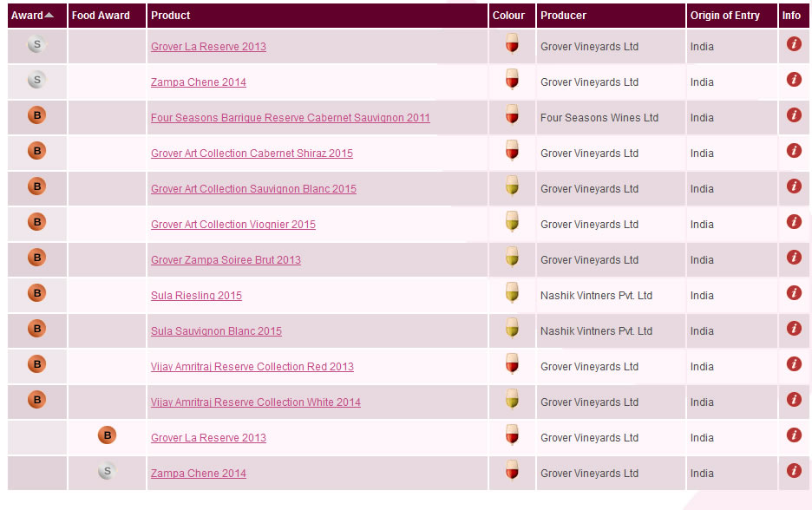Open Grover Art Collection Cabernet Shiraz 2015 link
This screenshot has width=812, height=510.
pyautogui.click(x=252, y=154)
